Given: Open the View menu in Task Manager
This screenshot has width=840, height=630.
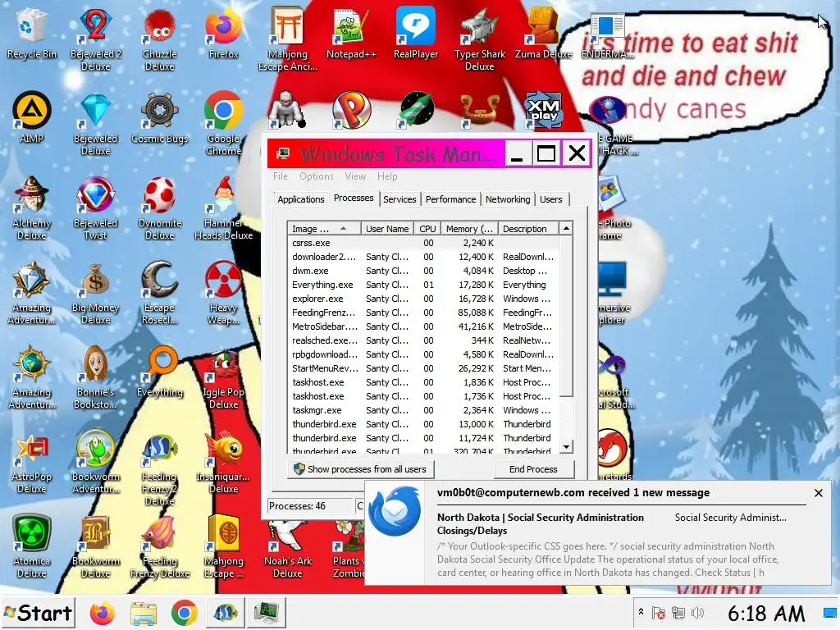Looking at the screenshot, I should point(355,176).
